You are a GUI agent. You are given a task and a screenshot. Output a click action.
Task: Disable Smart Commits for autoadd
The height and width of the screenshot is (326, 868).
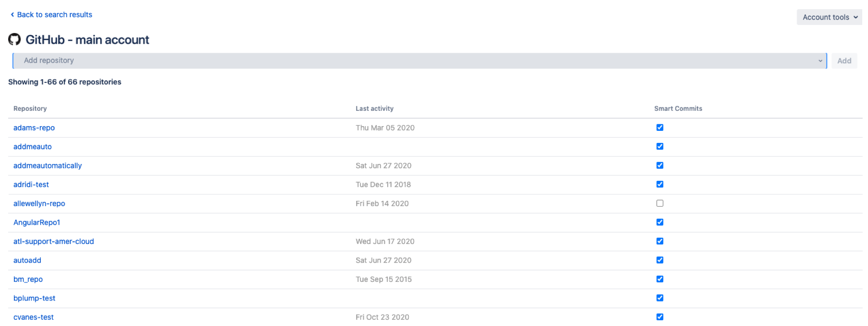tap(660, 260)
